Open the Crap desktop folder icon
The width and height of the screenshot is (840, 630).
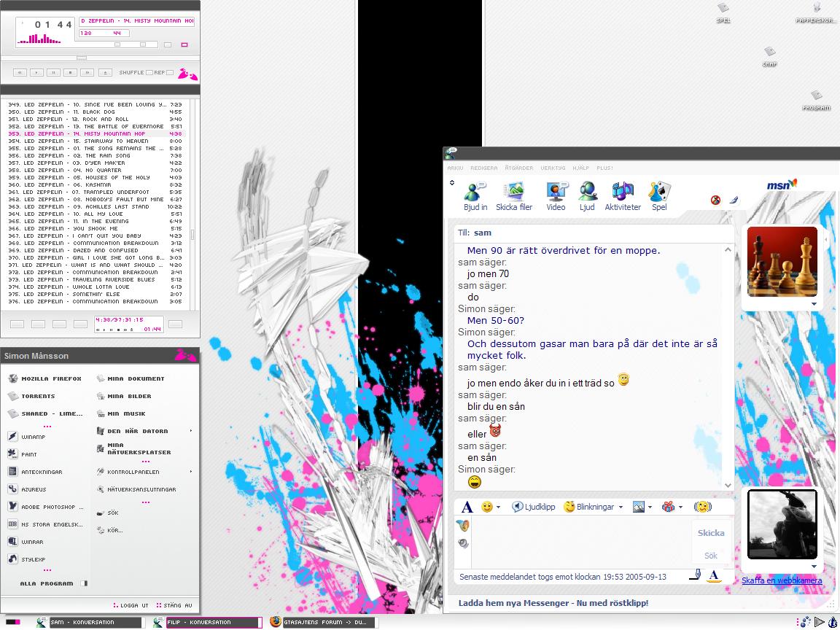click(x=770, y=56)
